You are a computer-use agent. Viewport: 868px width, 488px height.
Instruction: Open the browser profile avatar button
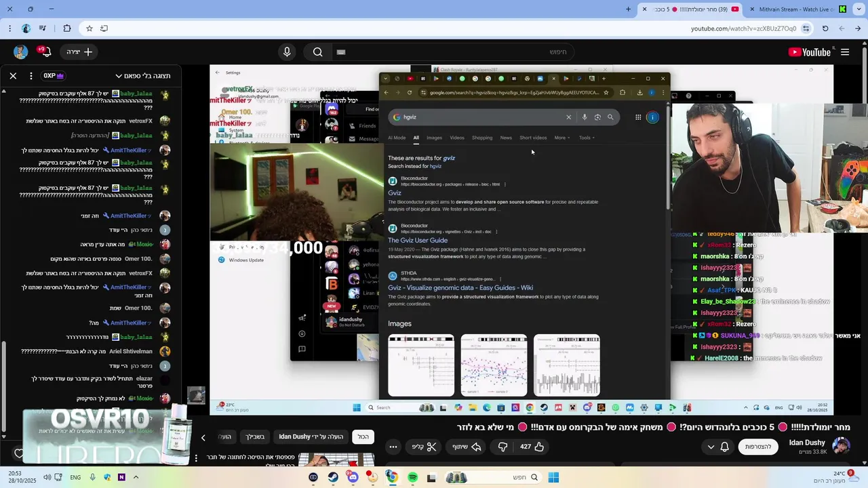(26, 28)
